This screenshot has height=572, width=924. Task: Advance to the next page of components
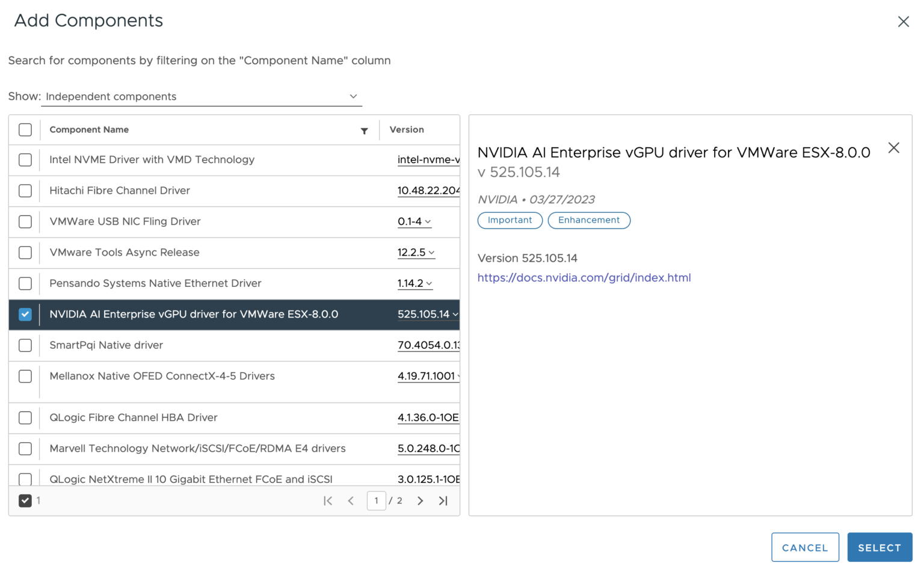click(x=420, y=500)
